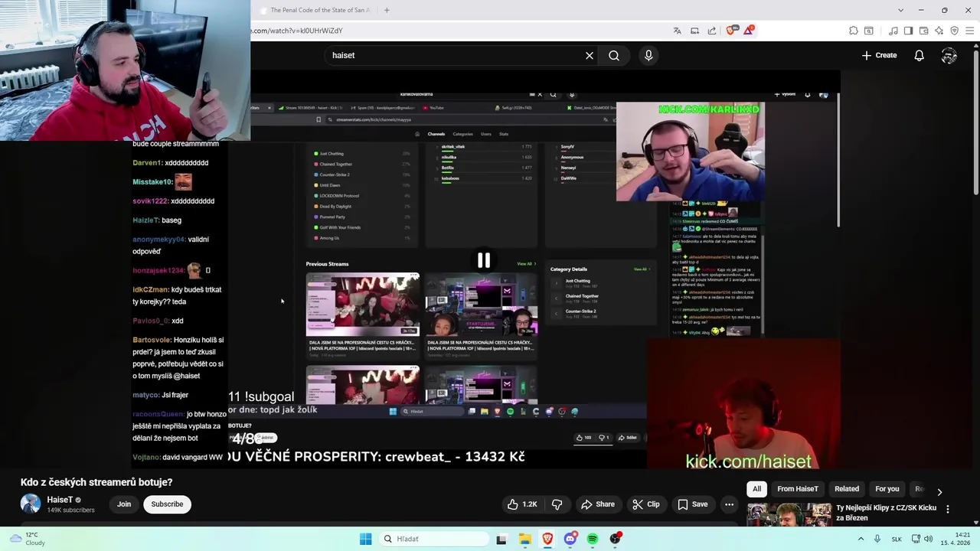The image size is (980, 551).
Task: Switch the SLK keyboard language
Action: click(x=897, y=539)
